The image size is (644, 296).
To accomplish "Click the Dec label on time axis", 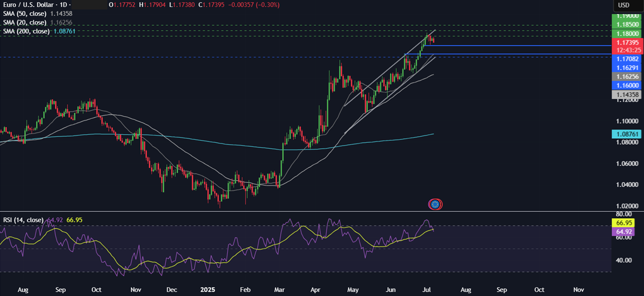I will pos(172,289).
